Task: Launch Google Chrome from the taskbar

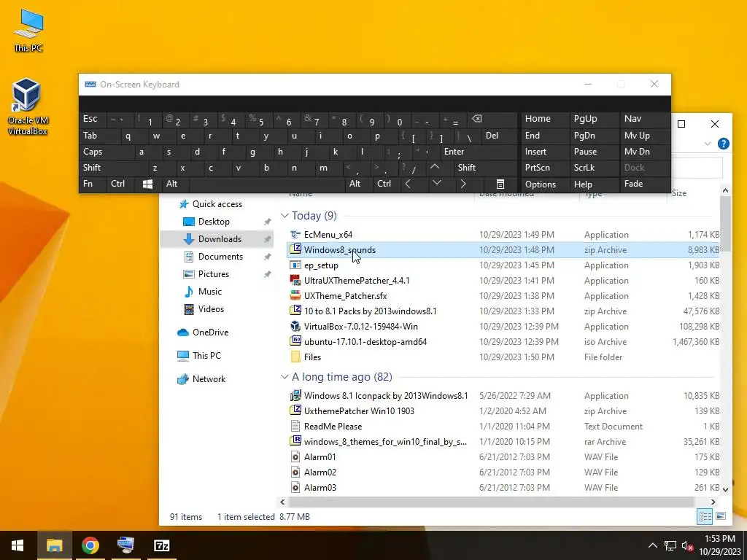Action: click(90, 545)
